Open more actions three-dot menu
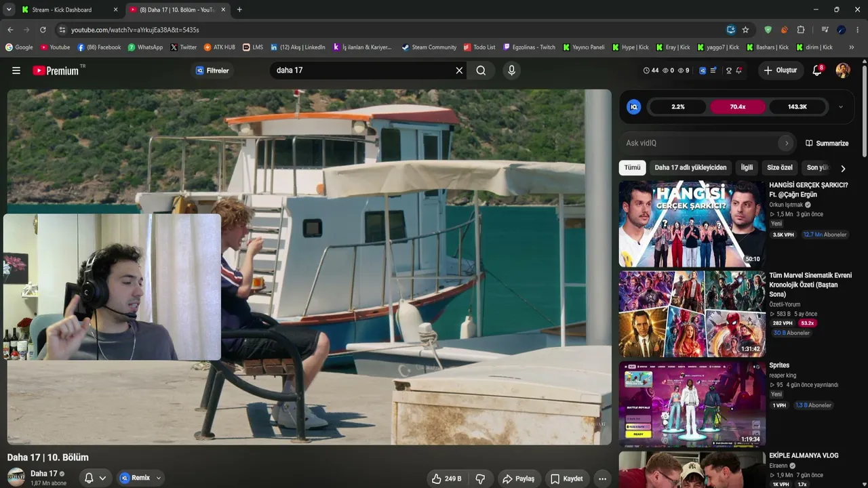The height and width of the screenshot is (488, 868). point(602,479)
